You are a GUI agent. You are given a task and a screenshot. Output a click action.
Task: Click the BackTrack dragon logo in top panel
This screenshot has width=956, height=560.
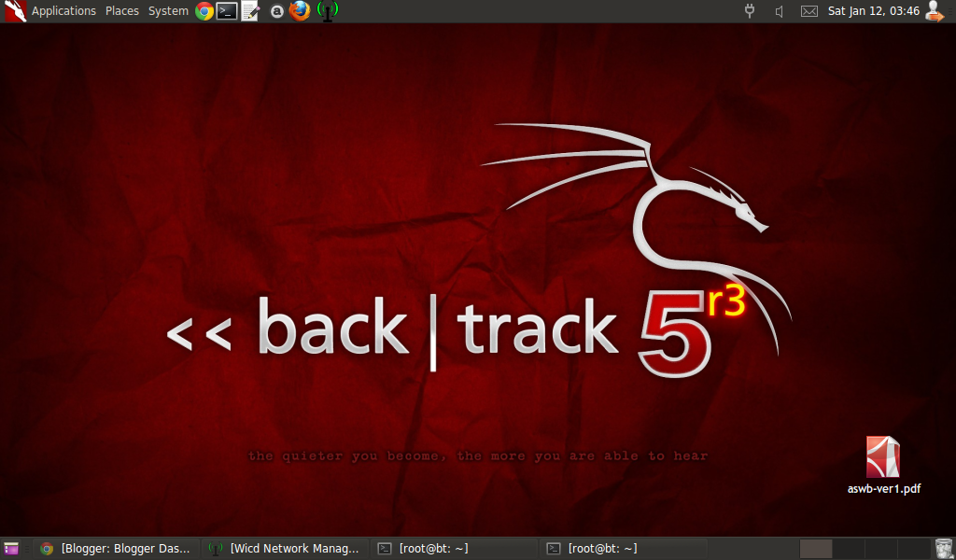[15, 11]
